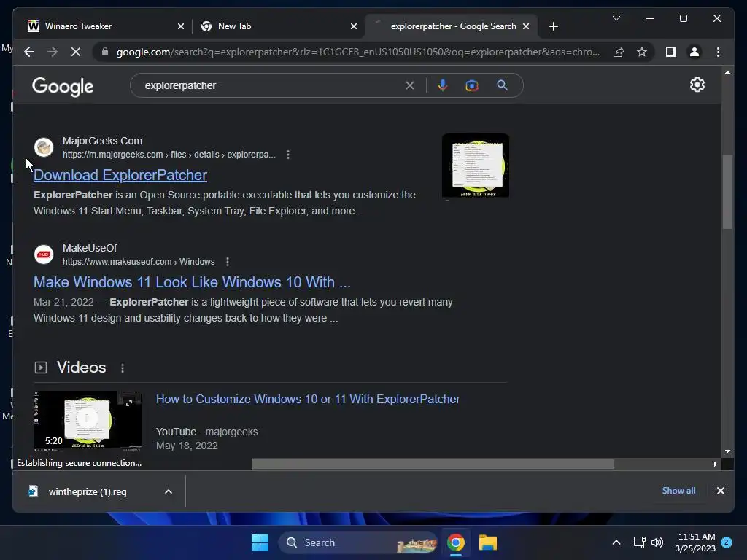Open the taskbar Search box
Screen dimensions: 747x560
[x=357, y=542]
